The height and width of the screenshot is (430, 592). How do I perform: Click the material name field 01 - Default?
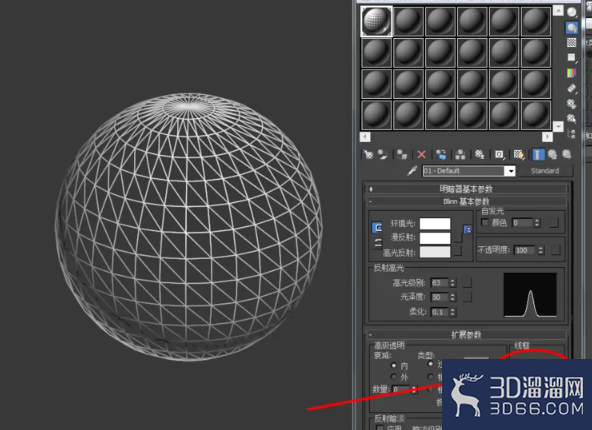463,171
